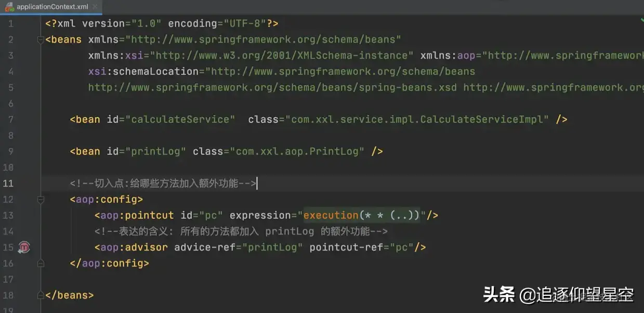The width and height of the screenshot is (644, 313).
Task: Click the 表达的含义 comment on line 14
Action: pyautogui.click(x=241, y=231)
